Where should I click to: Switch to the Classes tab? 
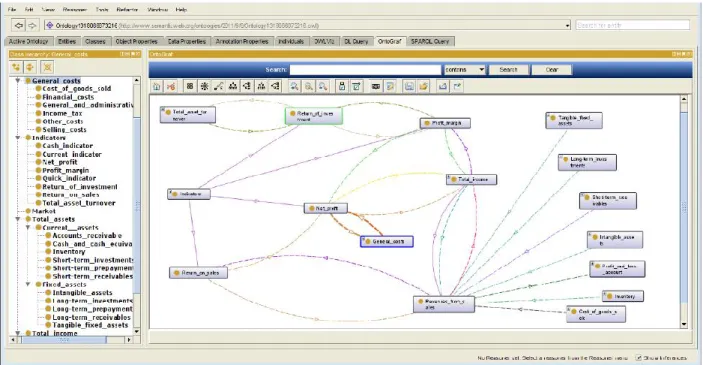(x=95, y=41)
